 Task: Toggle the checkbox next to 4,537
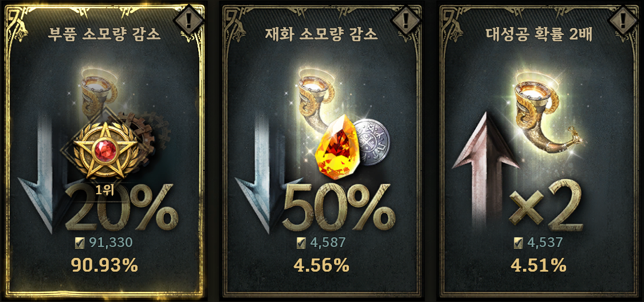coord(519,243)
